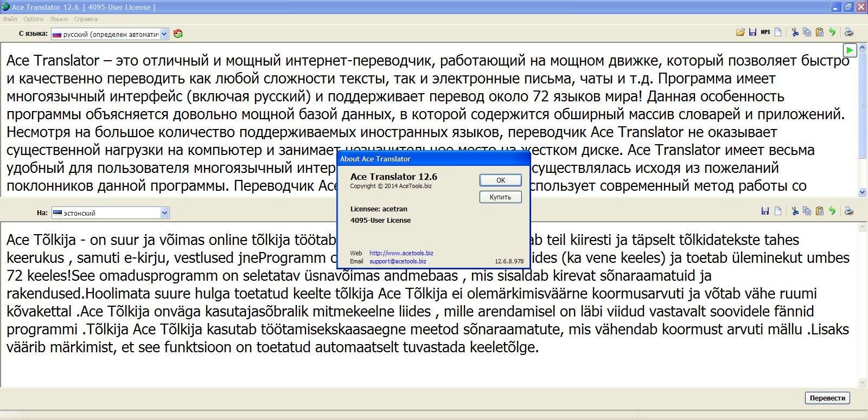Copy translation with lower copy icon
This screenshot has height=420, width=868.
[x=807, y=211]
